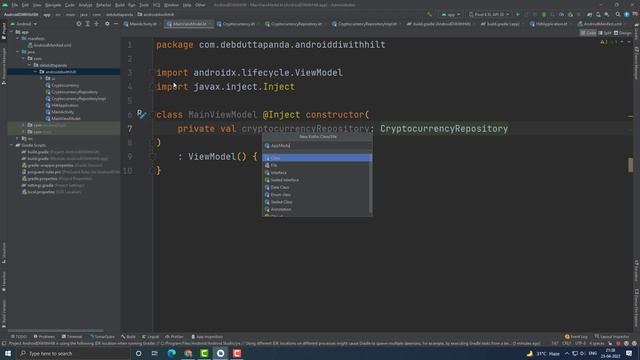
Task: Pick 'Data Class' in the new class popup
Action: 317,187
